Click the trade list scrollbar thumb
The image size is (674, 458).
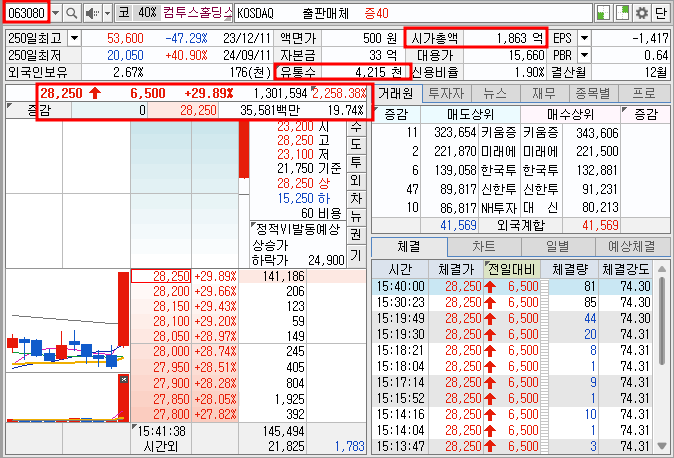click(x=662, y=320)
